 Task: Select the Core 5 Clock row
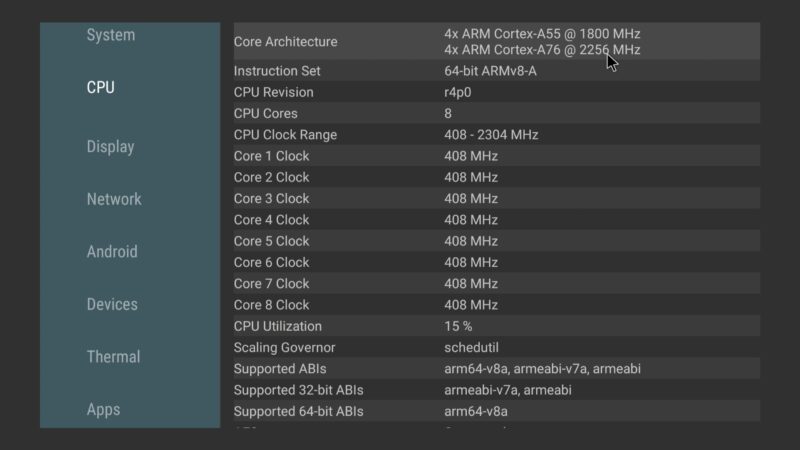click(496, 241)
